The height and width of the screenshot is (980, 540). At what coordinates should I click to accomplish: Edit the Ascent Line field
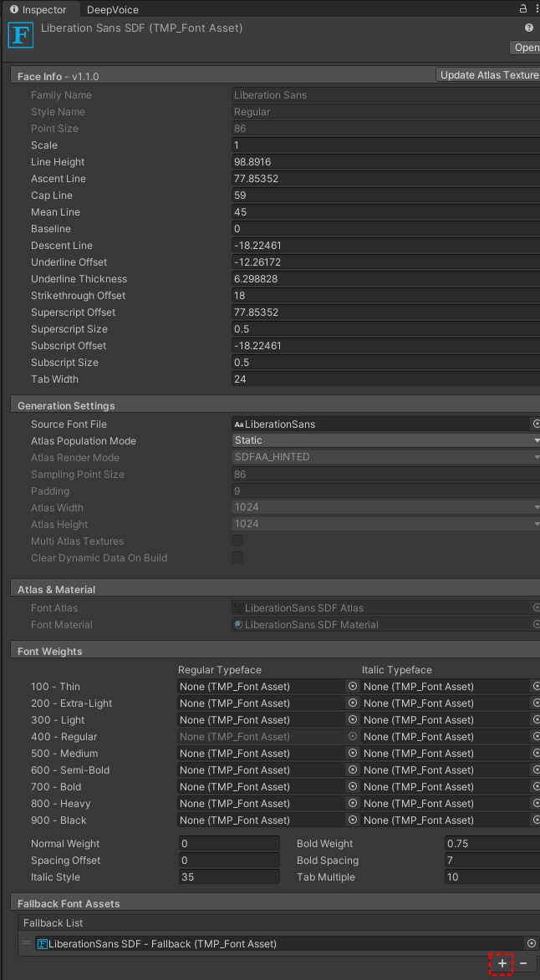pos(385,179)
